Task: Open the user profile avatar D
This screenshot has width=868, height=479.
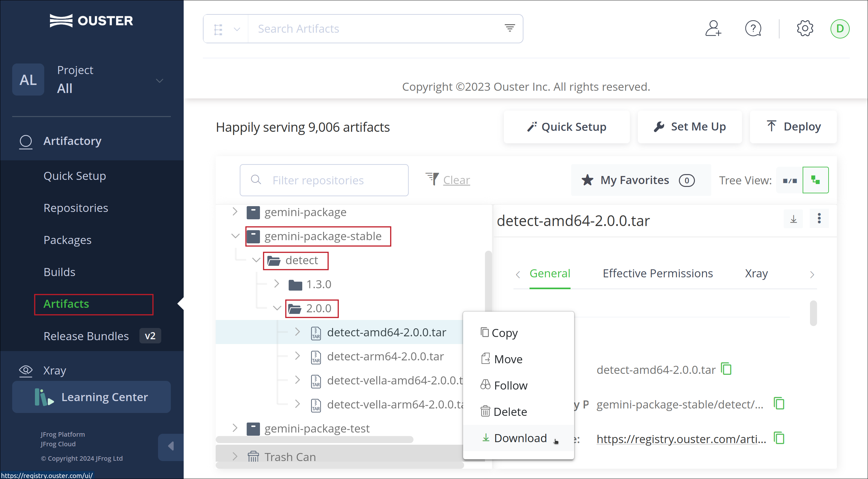Action: 840,29
